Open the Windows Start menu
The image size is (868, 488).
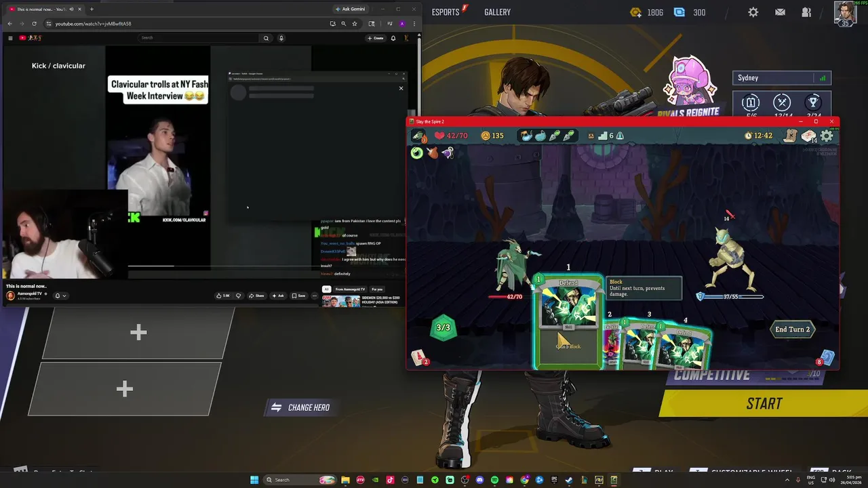click(254, 480)
